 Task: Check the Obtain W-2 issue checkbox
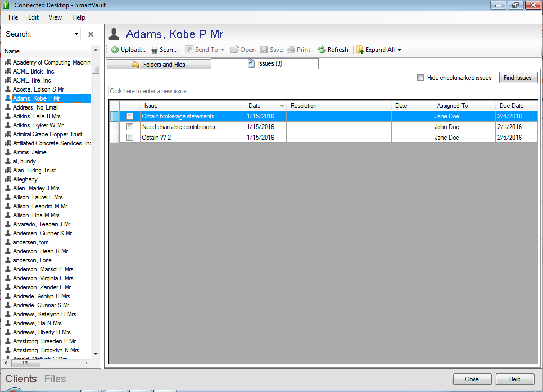[130, 138]
